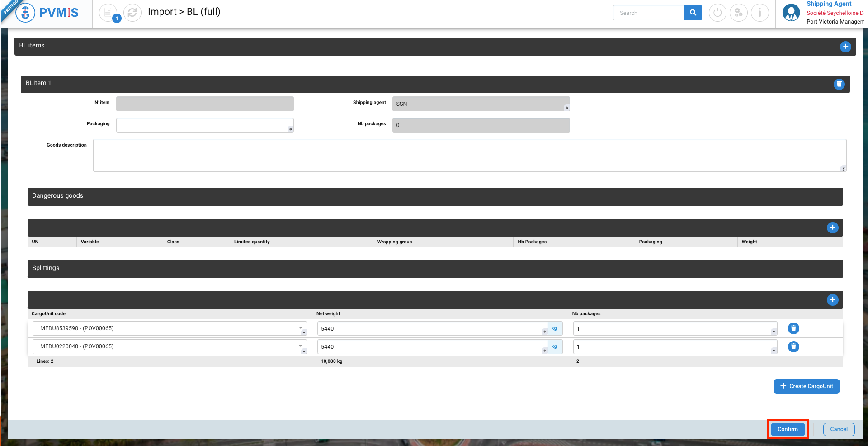Add a splitting line with plus icon
868x446 pixels.
coord(832,300)
